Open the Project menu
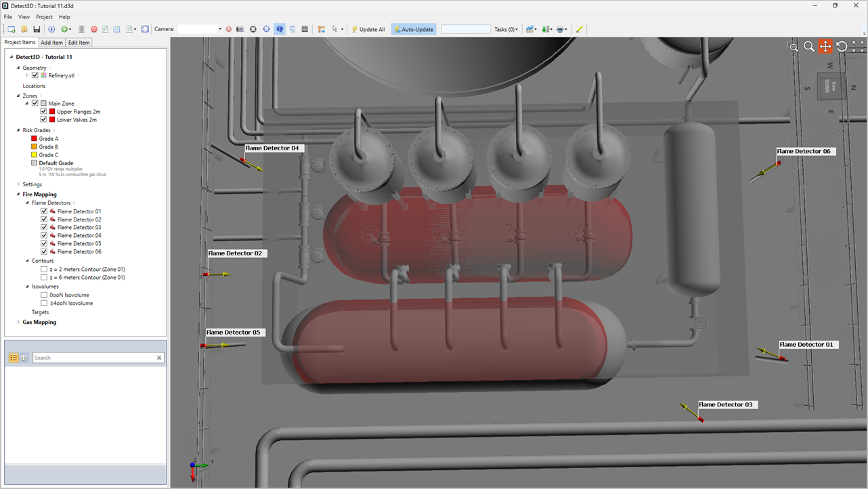Image resolution: width=868 pixels, height=489 pixels. point(44,17)
